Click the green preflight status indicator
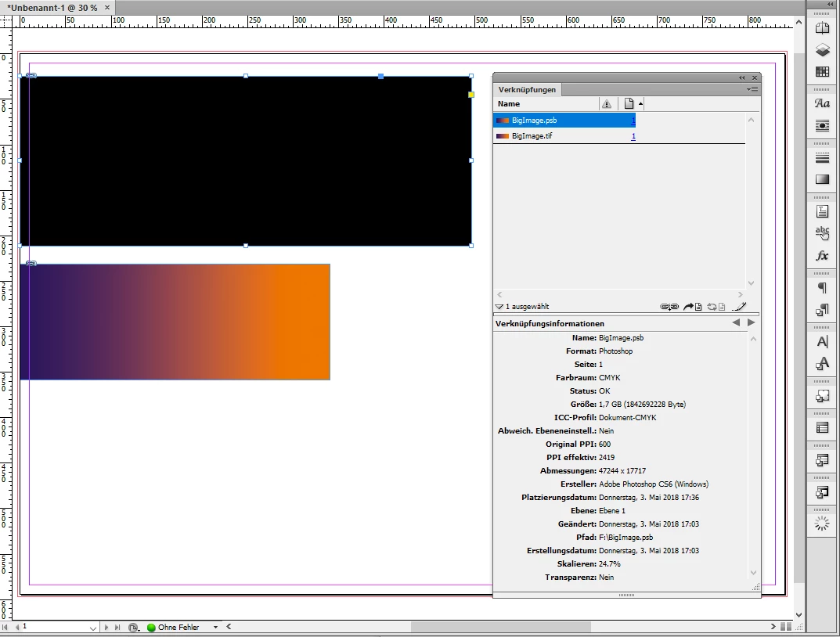Image resolution: width=840 pixels, height=637 pixels. 151,628
